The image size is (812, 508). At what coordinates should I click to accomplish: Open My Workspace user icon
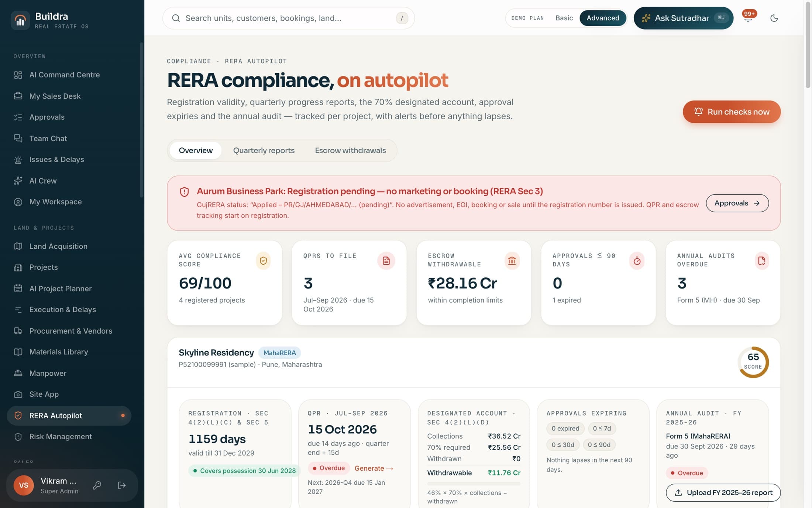tap(18, 202)
